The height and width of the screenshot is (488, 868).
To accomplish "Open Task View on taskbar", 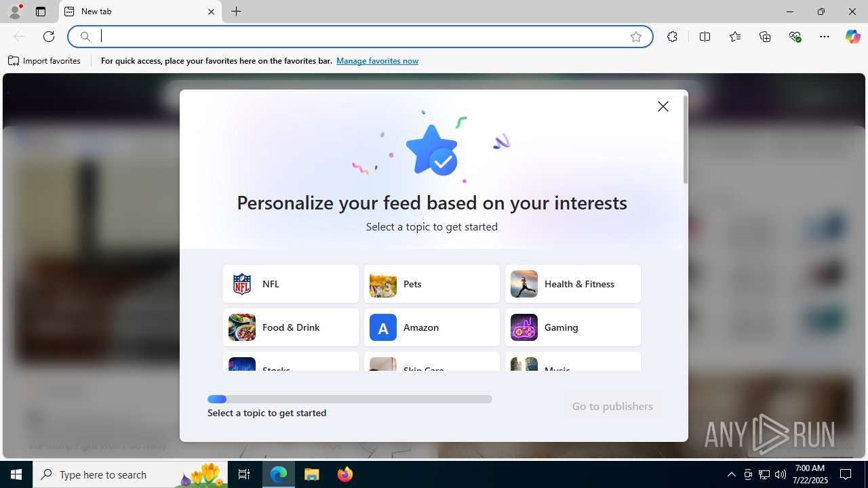I will pyautogui.click(x=244, y=474).
